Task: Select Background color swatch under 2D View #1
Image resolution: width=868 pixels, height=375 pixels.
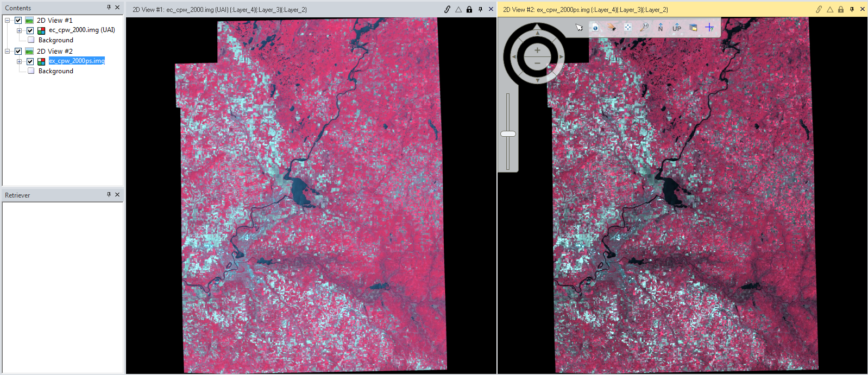Action: click(x=31, y=40)
